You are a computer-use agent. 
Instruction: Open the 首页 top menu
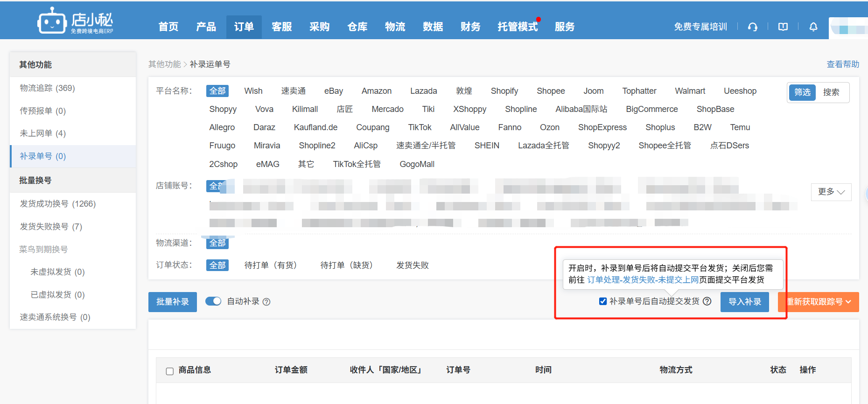168,27
